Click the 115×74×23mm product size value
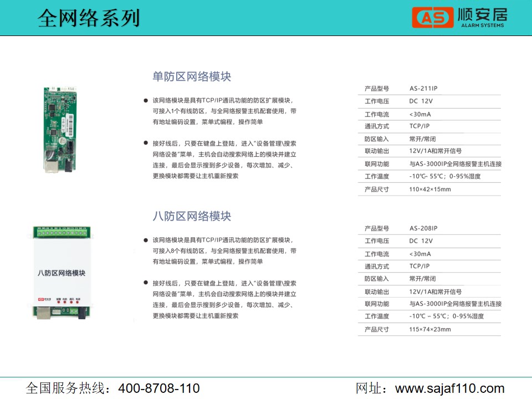 (x=430, y=329)
